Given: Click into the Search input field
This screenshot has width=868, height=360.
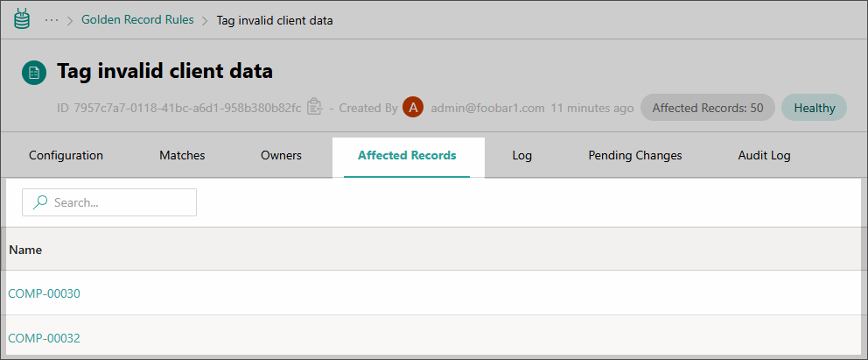Looking at the screenshot, I should pyautogui.click(x=118, y=202).
